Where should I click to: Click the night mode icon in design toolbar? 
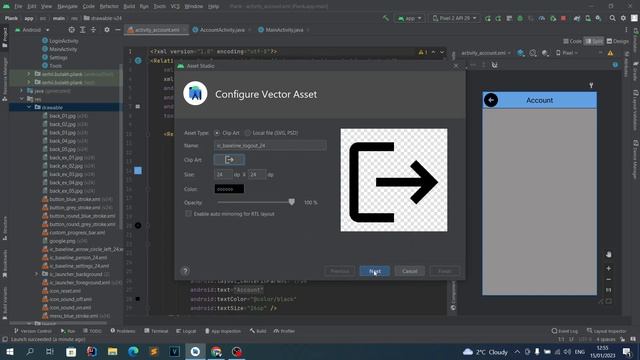click(545, 53)
